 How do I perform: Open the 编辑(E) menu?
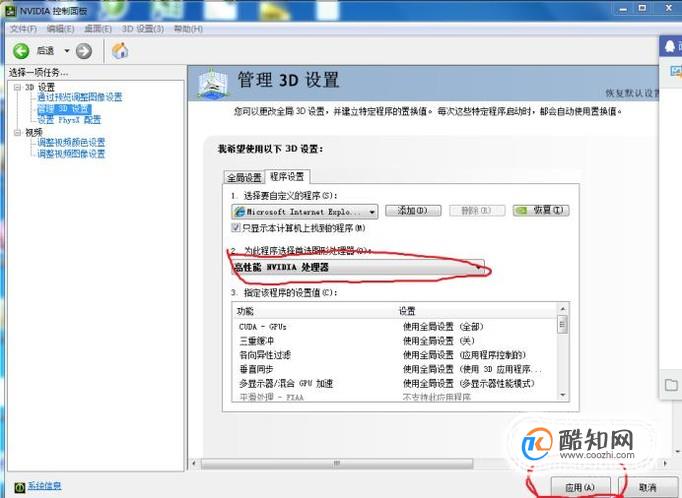[x=60, y=29]
